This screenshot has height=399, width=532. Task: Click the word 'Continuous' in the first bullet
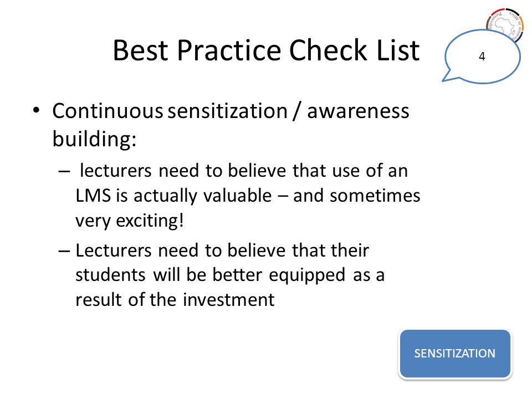[108, 111]
